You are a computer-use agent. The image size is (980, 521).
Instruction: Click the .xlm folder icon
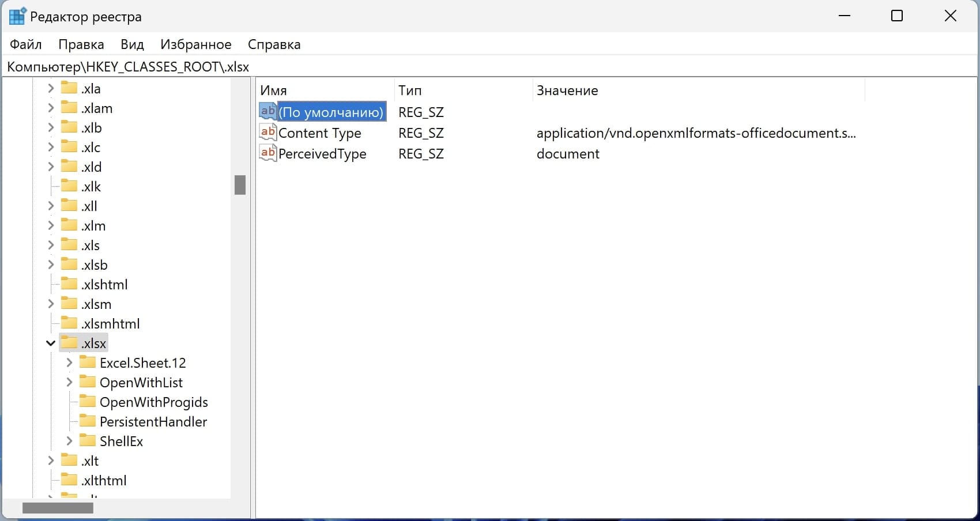click(69, 225)
